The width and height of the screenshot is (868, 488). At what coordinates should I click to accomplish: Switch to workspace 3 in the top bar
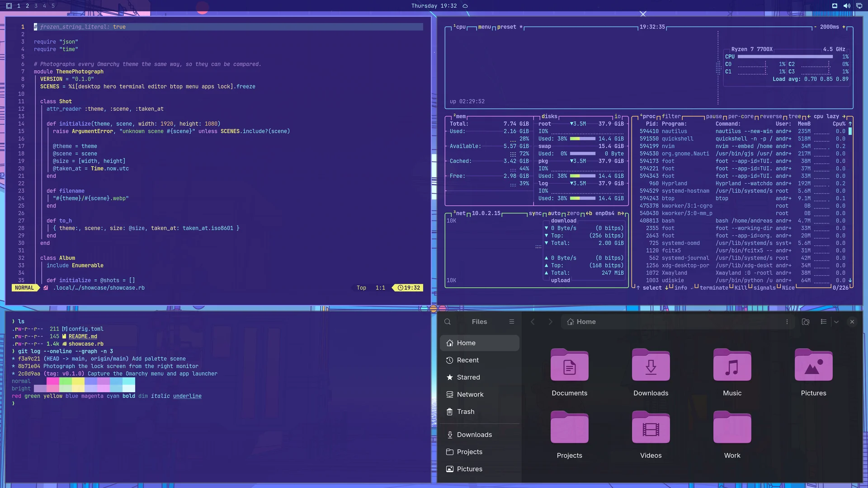tap(36, 6)
